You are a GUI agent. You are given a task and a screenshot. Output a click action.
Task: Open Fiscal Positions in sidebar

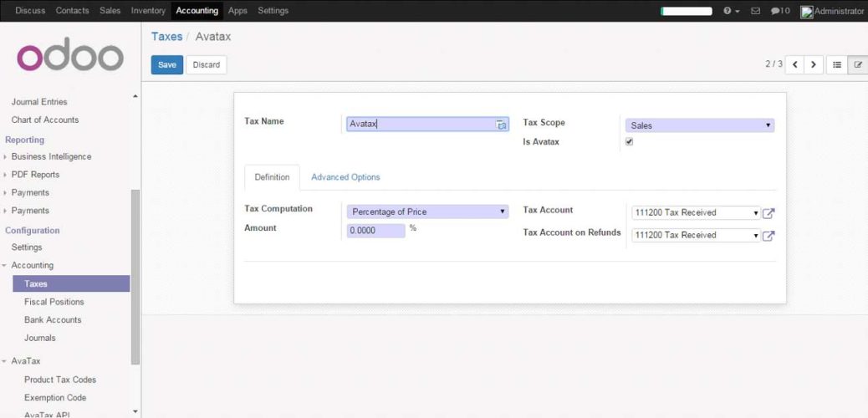coord(54,303)
